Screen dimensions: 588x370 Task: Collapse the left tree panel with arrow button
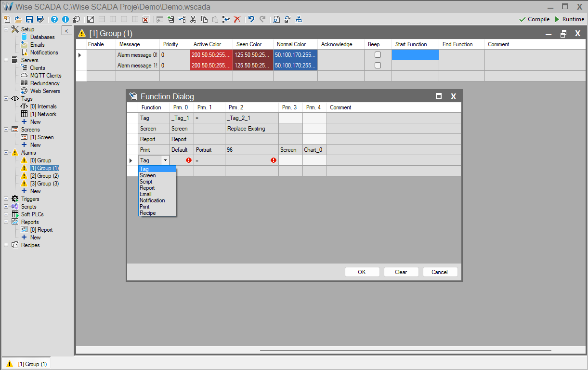[67, 31]
